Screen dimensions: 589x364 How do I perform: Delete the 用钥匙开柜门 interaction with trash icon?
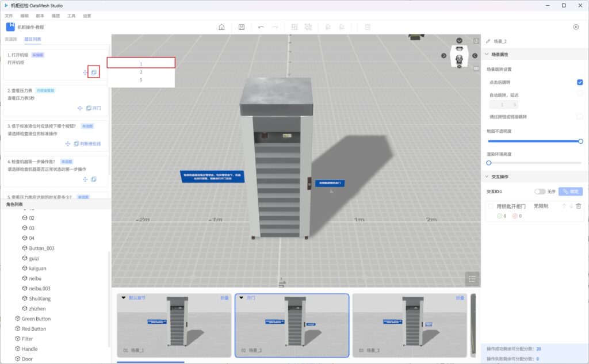point(579,206)
